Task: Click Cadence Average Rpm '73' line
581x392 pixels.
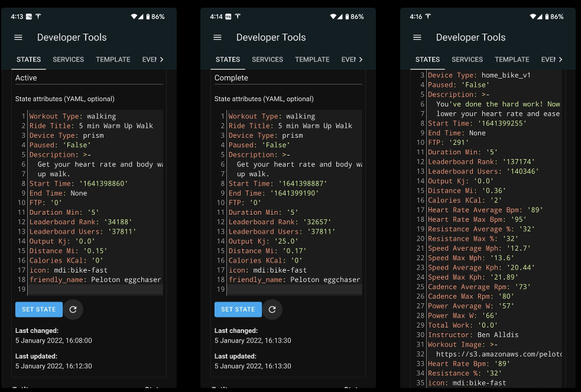Action: coord(479,287)
